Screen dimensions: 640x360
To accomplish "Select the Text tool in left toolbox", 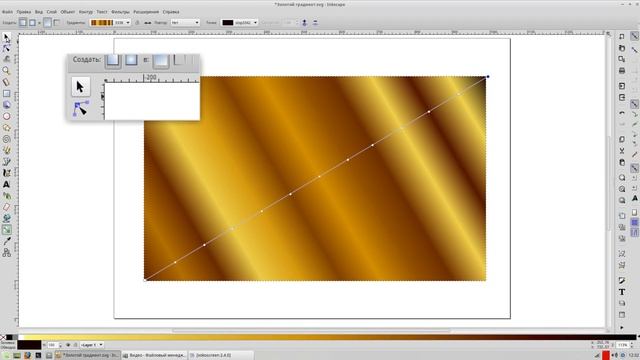I will pos(7,184).
